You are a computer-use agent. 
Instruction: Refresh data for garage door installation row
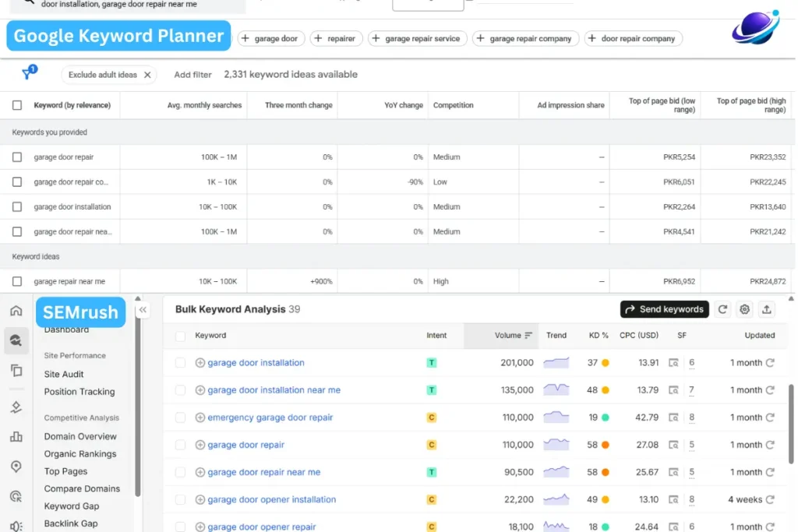tap(770, 363)
